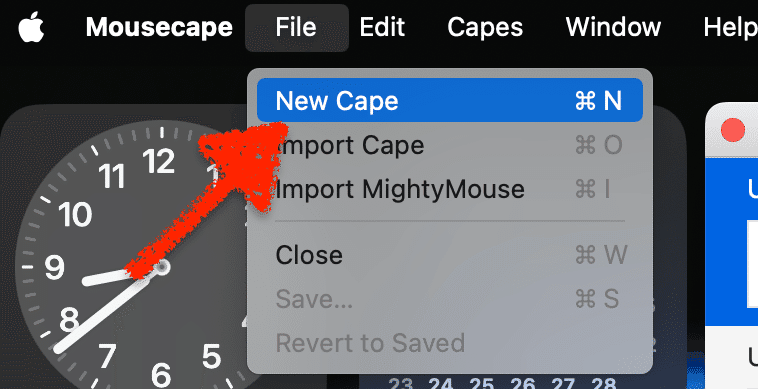Choose New Cape from File menu
758x389 pixels.
point(450,101)
